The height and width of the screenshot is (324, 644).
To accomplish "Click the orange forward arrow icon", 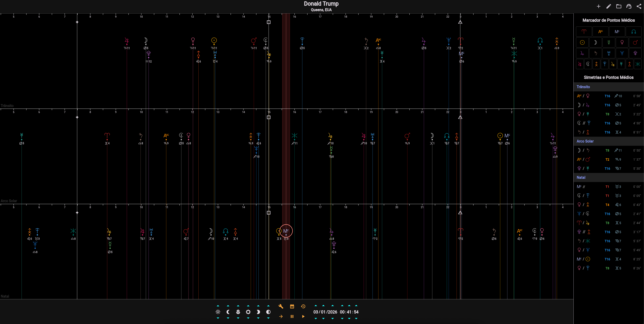I will click(x=281, y=316).
